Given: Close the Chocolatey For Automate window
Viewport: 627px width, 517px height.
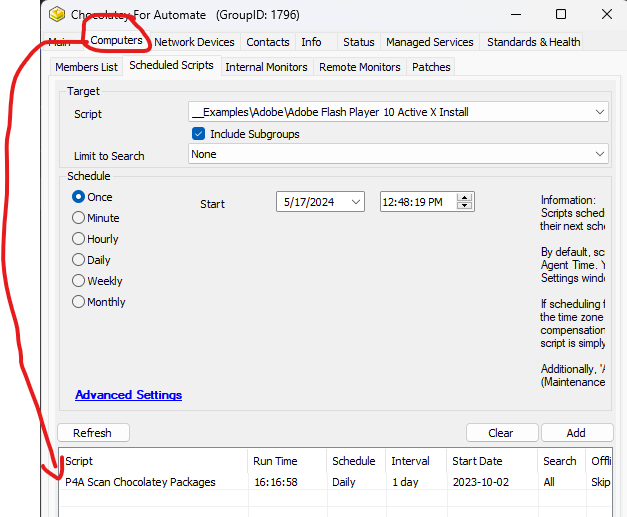Looking at the screenshot, I should 607,14.
